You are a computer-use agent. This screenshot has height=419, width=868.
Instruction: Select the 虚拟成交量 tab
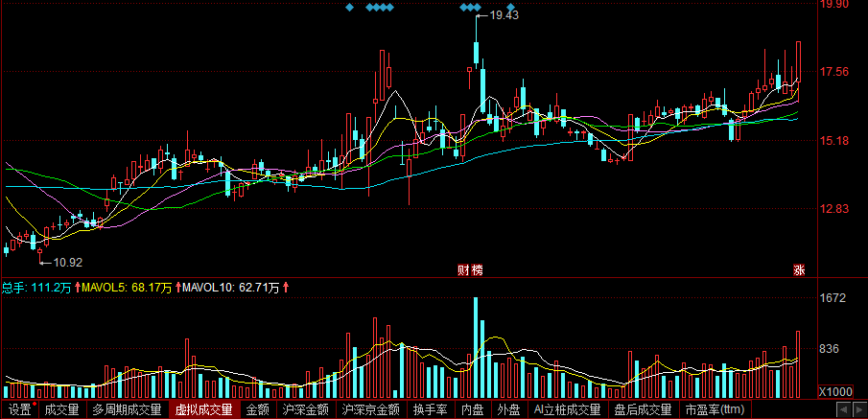click(x=203, y=410)
